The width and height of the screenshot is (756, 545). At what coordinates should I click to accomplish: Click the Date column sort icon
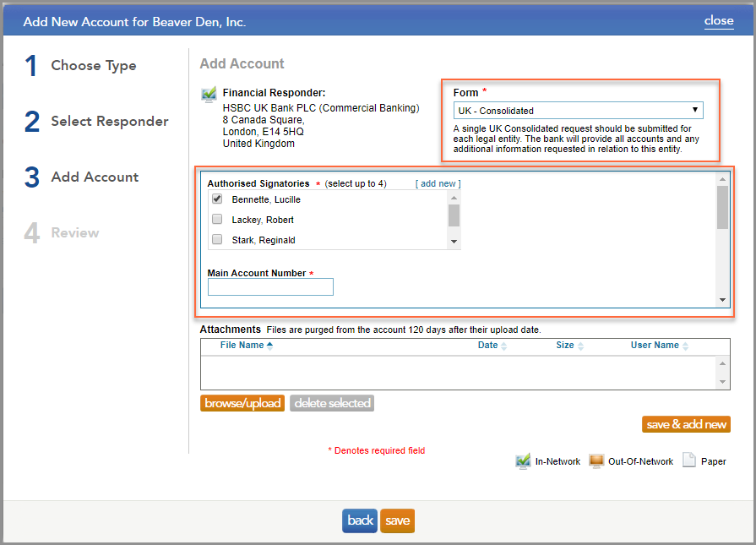(x=507, y=345)
